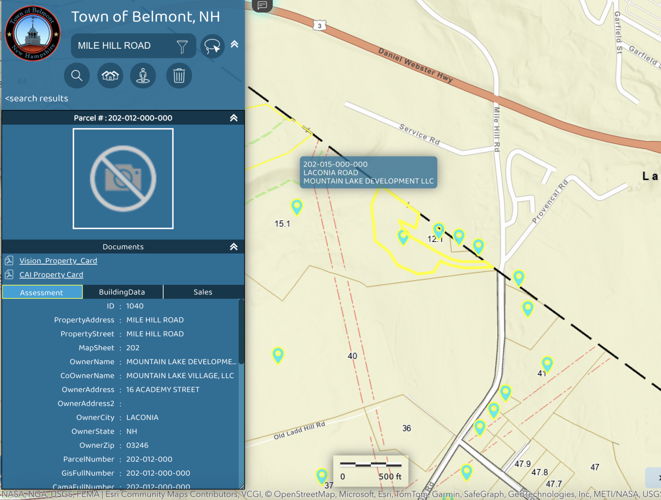Open the Vision_Property_Card link
This screenshot has width=661, height=500.
pyautogui.click(x=58, y=261)
